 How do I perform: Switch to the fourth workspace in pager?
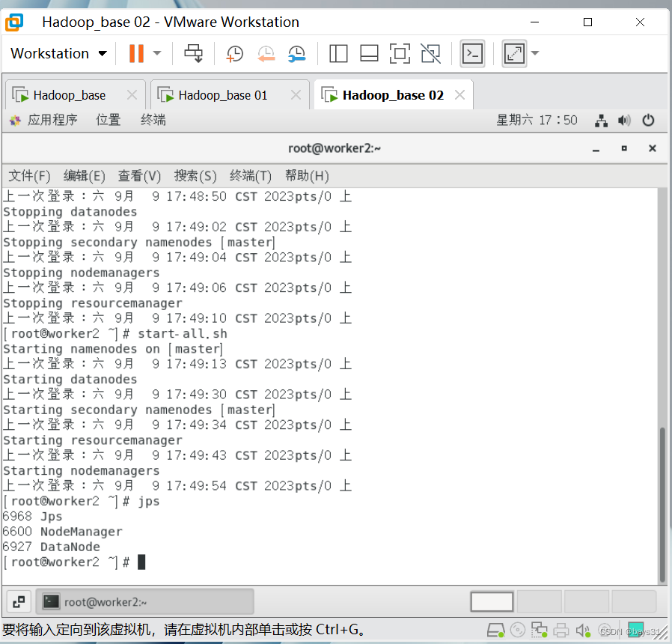tap(634, 602)
